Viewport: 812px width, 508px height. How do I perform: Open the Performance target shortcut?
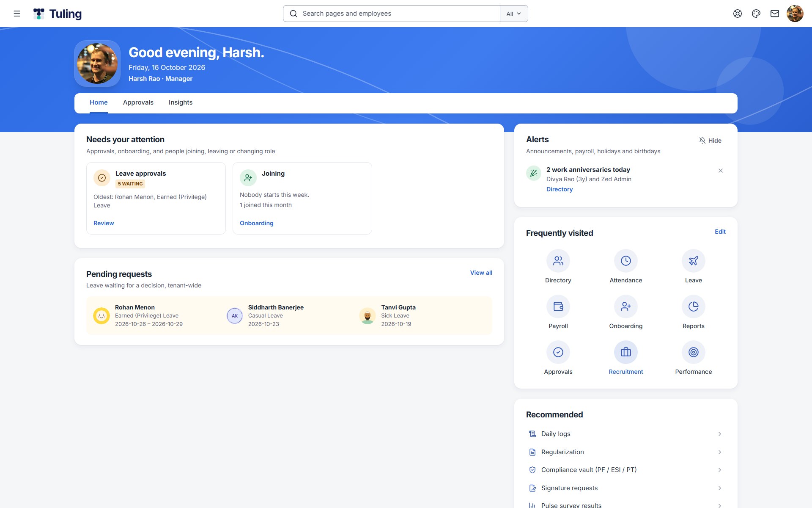tap(694, 352)
